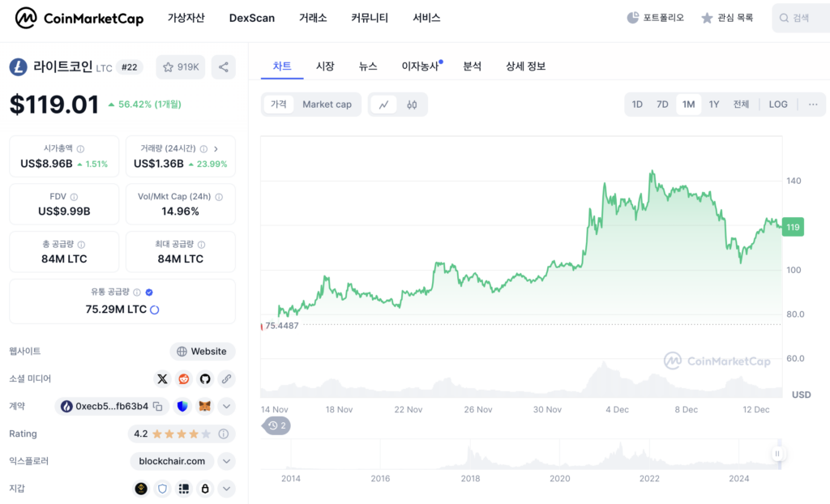Open Binance wallet icon
830x504 pixels.
click(141, 489)
